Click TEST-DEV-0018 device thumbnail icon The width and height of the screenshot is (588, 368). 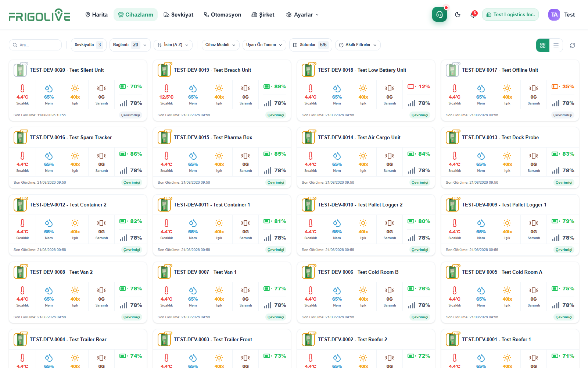308,70
